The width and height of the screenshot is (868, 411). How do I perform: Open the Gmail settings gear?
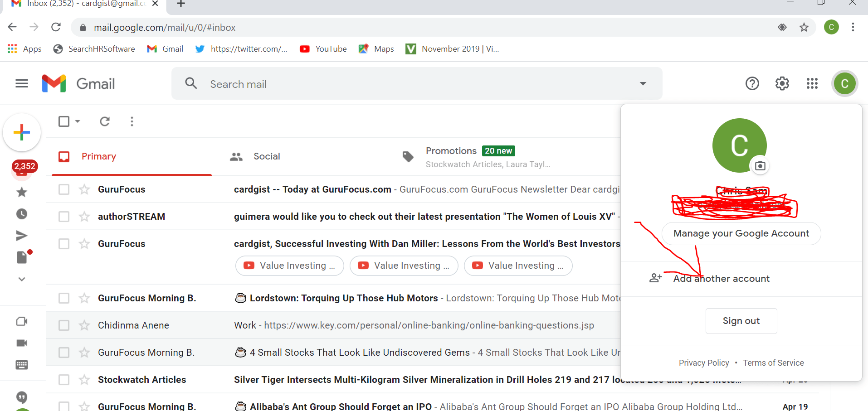(782, 83)
